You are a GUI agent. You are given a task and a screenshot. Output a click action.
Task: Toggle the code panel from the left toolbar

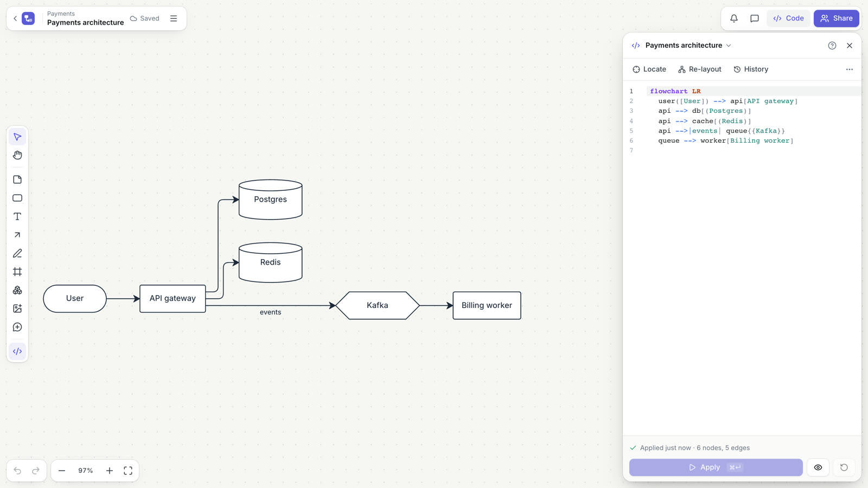pyautogui.click(x=17, y=351)
